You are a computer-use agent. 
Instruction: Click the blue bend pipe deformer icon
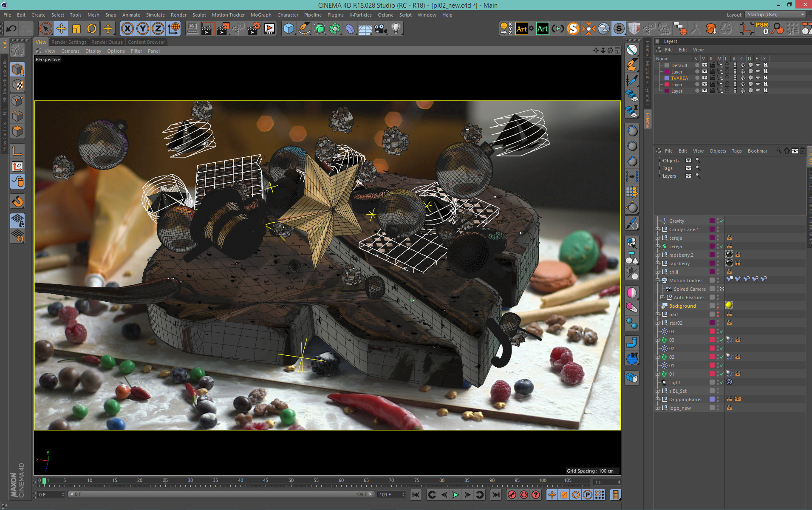632,342
